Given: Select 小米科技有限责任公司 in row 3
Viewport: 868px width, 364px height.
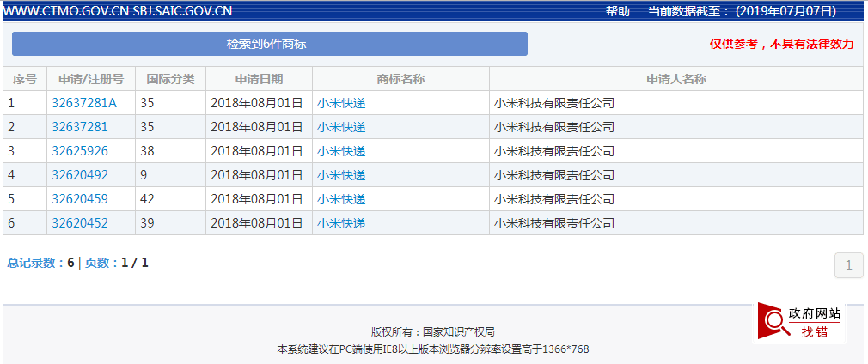Looking at the screenshot, I should pyautogui.click(x=554, y=151).
